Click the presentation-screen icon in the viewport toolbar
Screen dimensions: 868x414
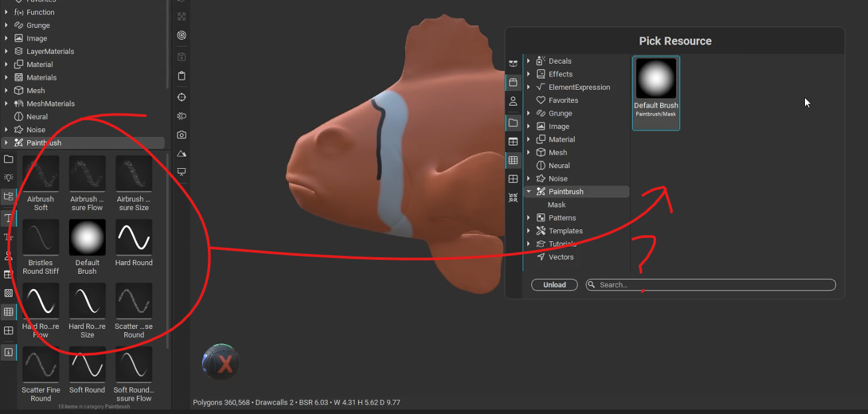[182, 172]
